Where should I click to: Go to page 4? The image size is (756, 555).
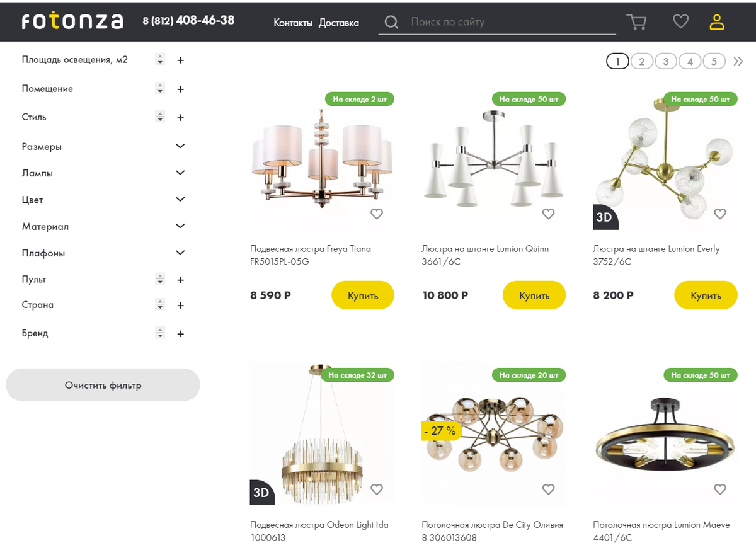pyautogui.click(x=690, y=61)
